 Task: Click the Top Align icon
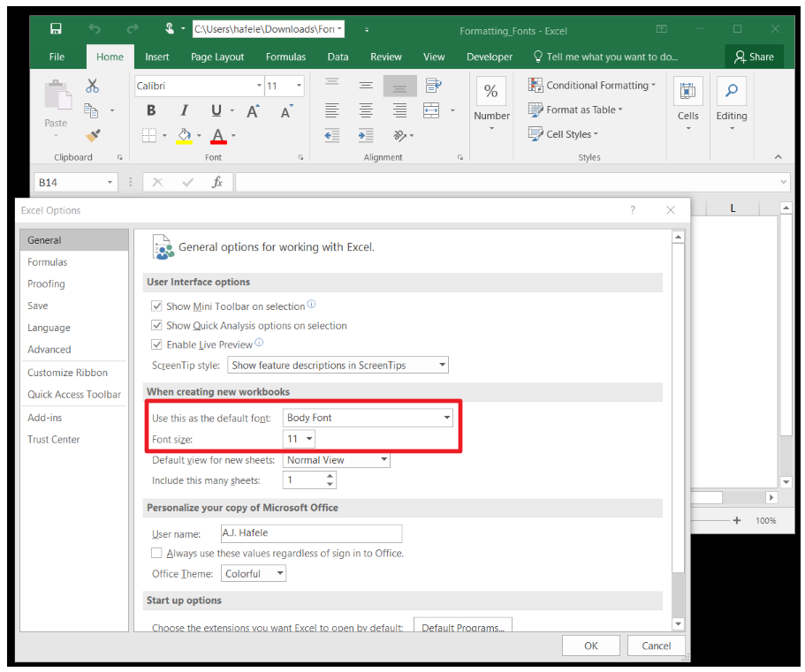pos(331,82)
